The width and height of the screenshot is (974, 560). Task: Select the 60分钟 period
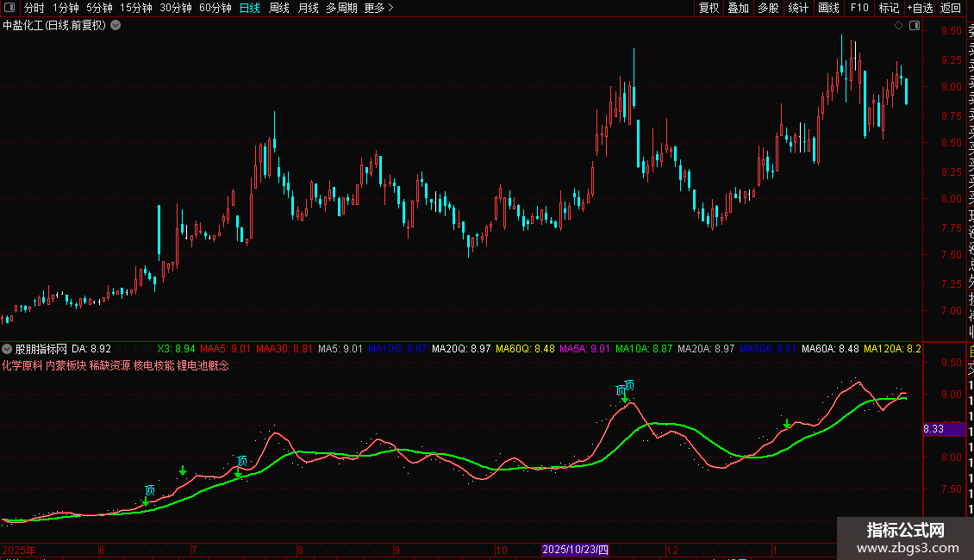(215, 8)
